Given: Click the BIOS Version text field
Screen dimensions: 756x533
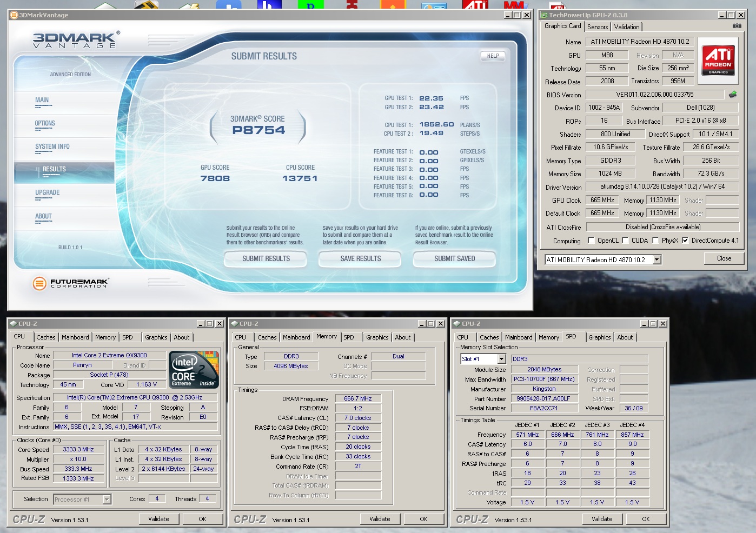Looking at the screenshot, I should point(654,95).
